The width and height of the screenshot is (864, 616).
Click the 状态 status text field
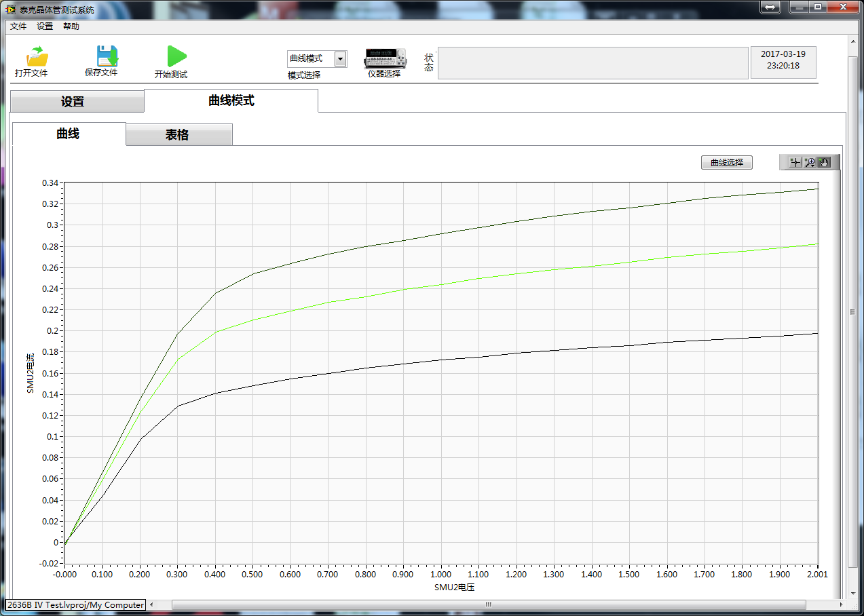[x=591, y=63]
